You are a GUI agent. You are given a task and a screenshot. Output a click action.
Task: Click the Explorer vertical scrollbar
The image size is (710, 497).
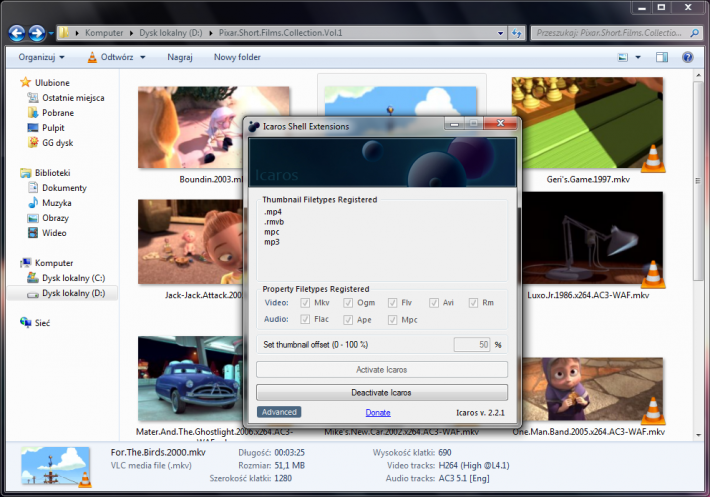coord(698,181)
